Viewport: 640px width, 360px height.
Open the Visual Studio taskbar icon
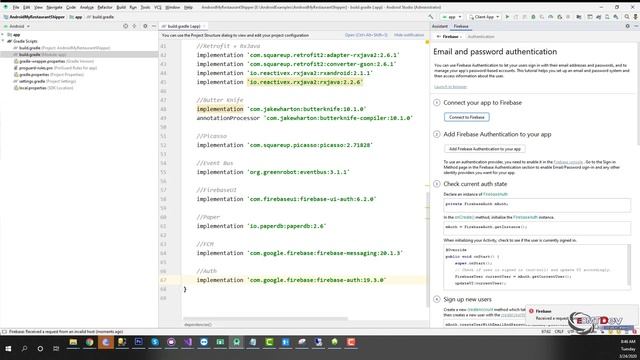tap(187, 342)
